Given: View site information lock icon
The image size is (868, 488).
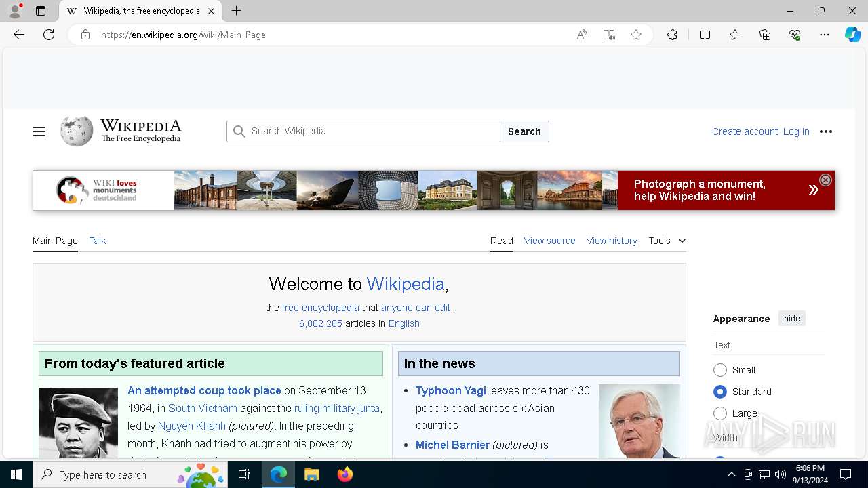Looking at the screenshot, I should coord(85,35).
